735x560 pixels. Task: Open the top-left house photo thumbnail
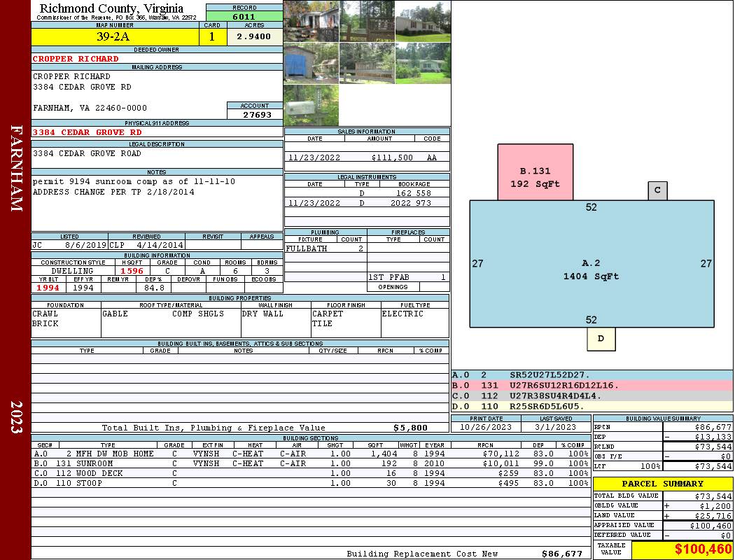[x=311, y=22]
